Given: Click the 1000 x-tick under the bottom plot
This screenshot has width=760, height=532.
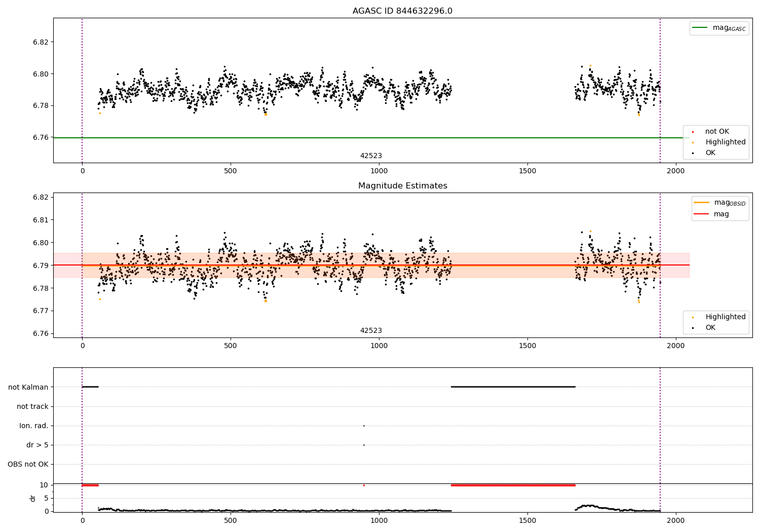Looking at the screenshot, I should 379,521.
